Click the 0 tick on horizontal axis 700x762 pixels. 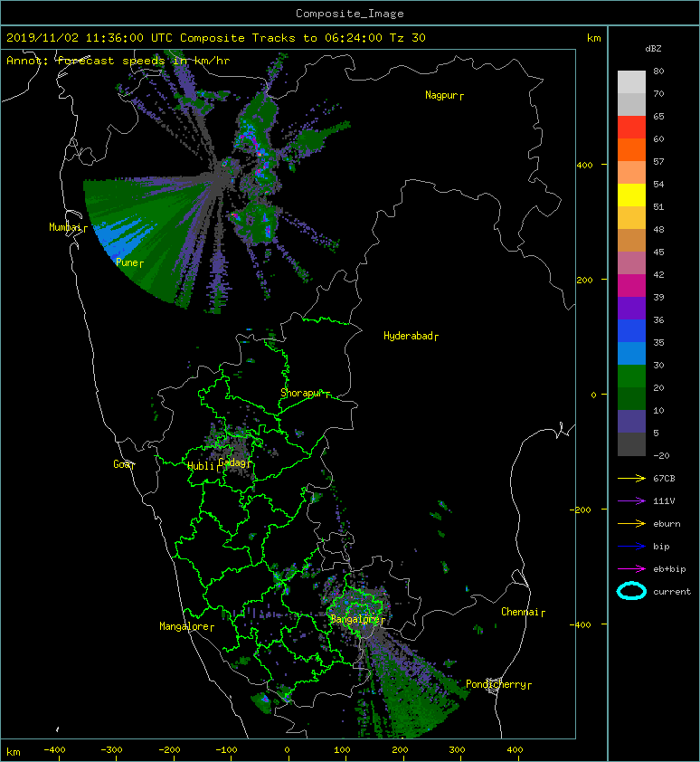point(287,750)
